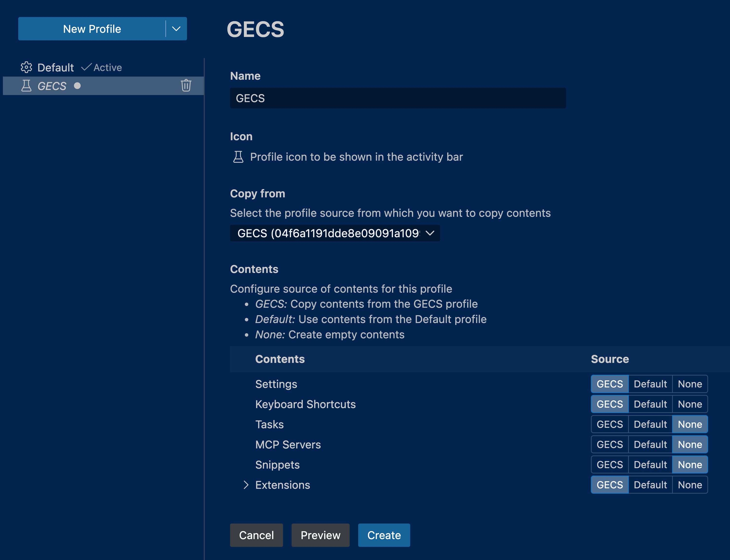Select the Default profile in list
The image size is (730, 560).
click(x=56, y=67)
